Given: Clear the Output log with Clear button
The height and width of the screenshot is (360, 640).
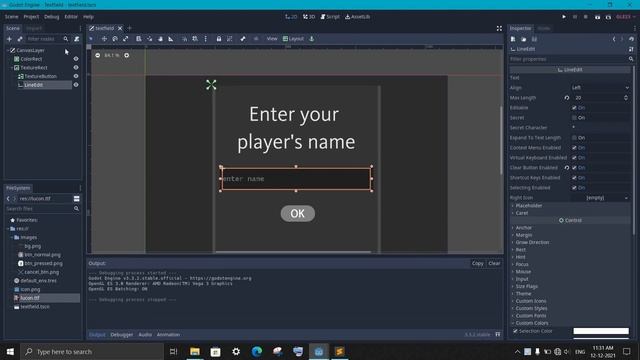Looking at the screenshot, I should tap(494, 263).
